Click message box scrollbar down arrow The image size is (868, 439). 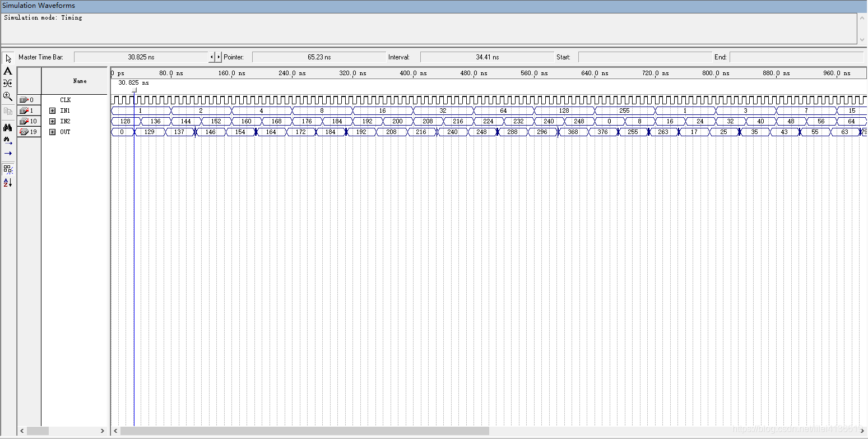[862, 40]
